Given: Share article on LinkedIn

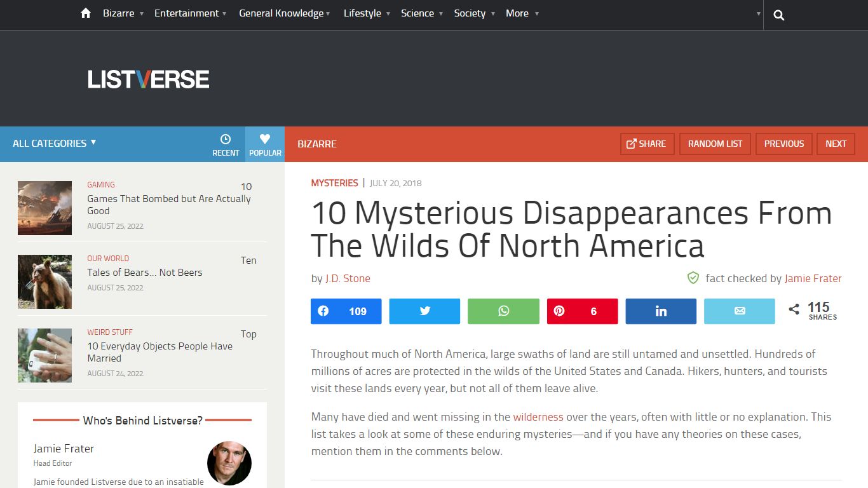Looking at the screenshot, I should (x=661, y=311).
